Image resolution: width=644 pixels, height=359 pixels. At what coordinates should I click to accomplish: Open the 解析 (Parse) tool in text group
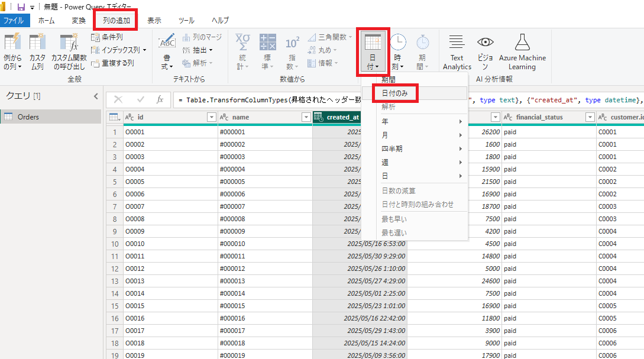[x=198, y=63]
